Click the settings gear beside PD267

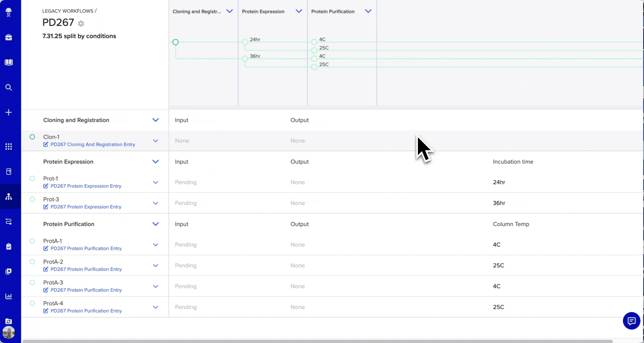coord(81,24)
